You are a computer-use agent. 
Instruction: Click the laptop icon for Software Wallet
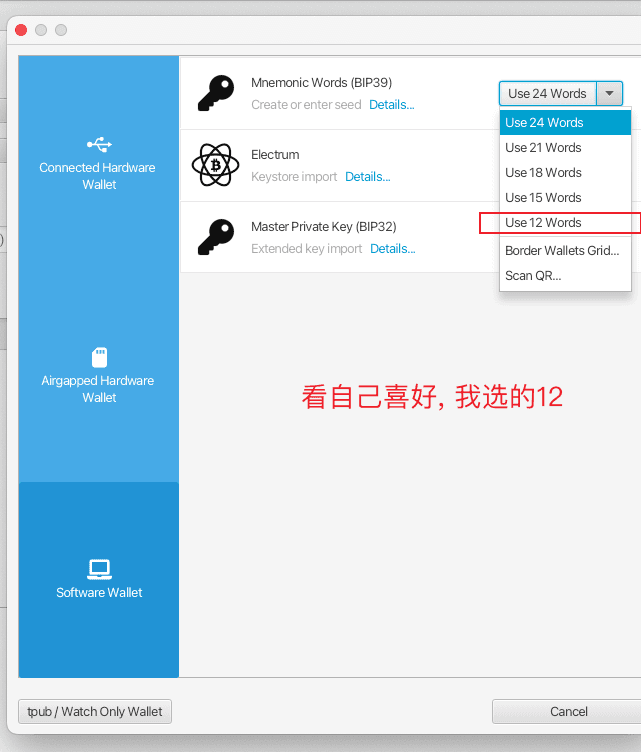[x=99, y=569]
